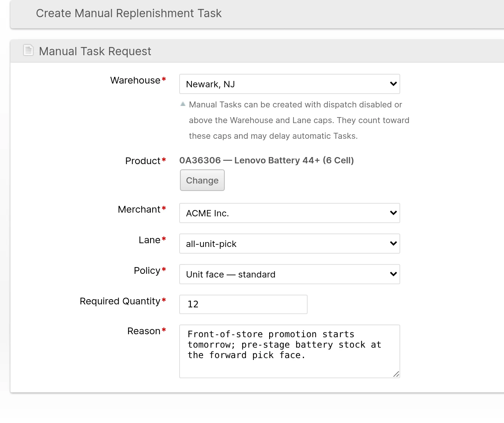Click the product name 0A36306 — Lenovo Battery 44+ (6 Cell)
Screen dimensions: 504x423
tap(267, 160)
